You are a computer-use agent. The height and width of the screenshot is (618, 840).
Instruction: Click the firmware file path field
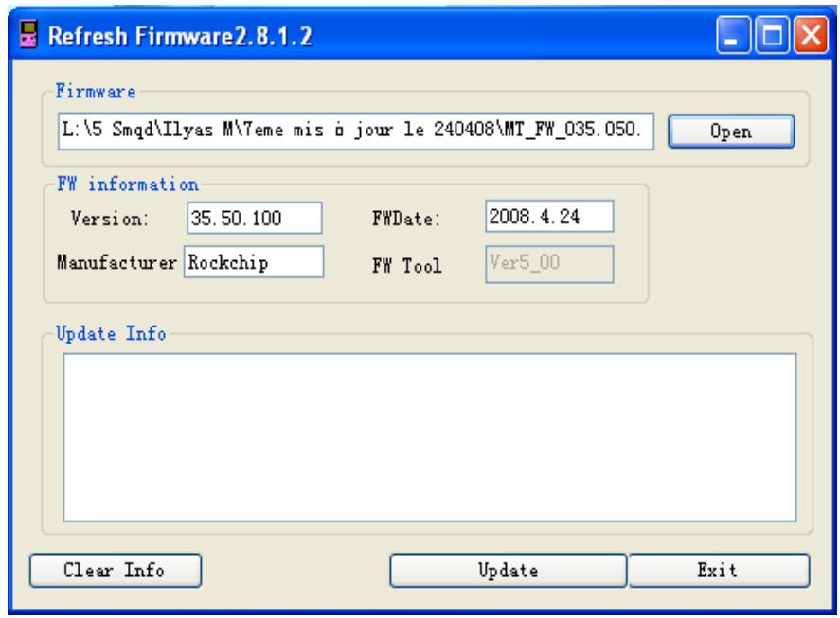pos(356,131)
